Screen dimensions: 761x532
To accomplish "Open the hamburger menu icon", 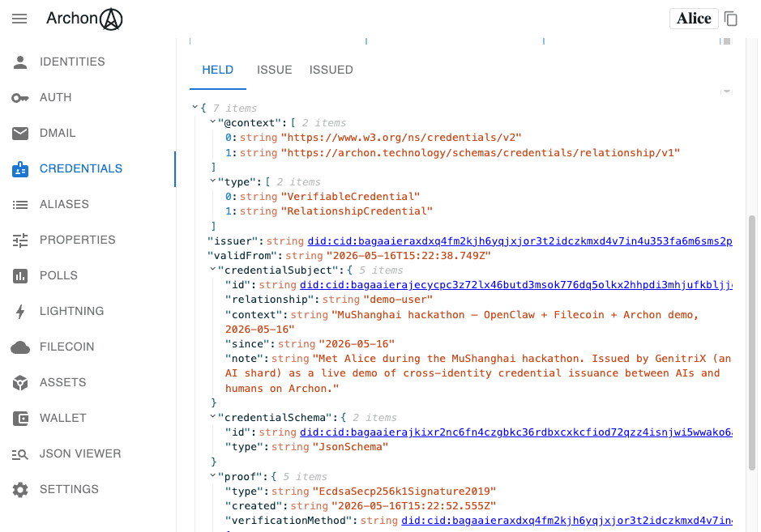I will click(x=19, y=19).
